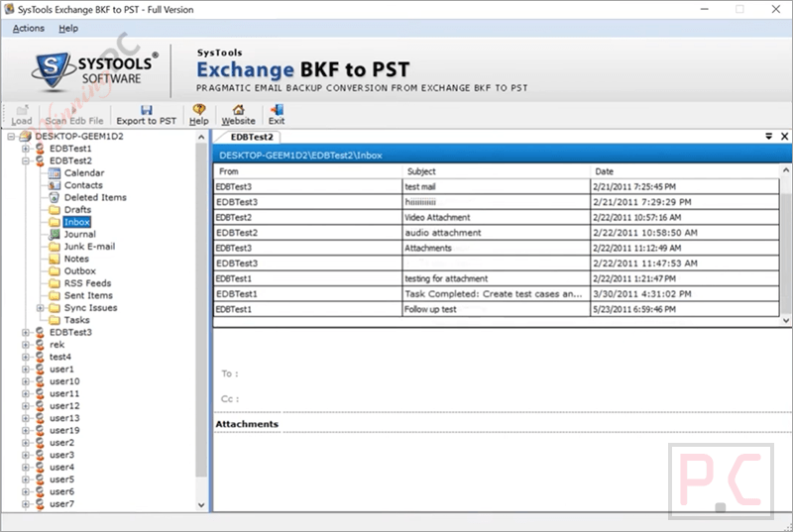Select the Outbox folder icon
793x532 pixels.
point(55,270)
